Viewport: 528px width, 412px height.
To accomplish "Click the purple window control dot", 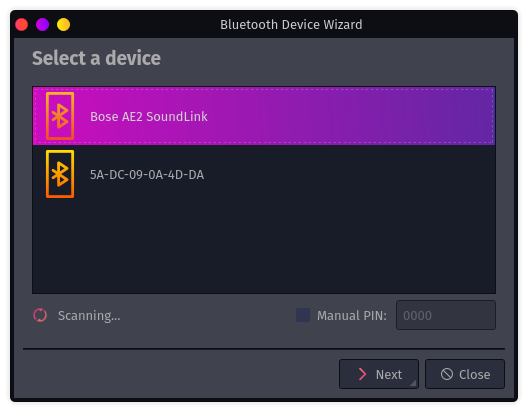I will 42,25.
